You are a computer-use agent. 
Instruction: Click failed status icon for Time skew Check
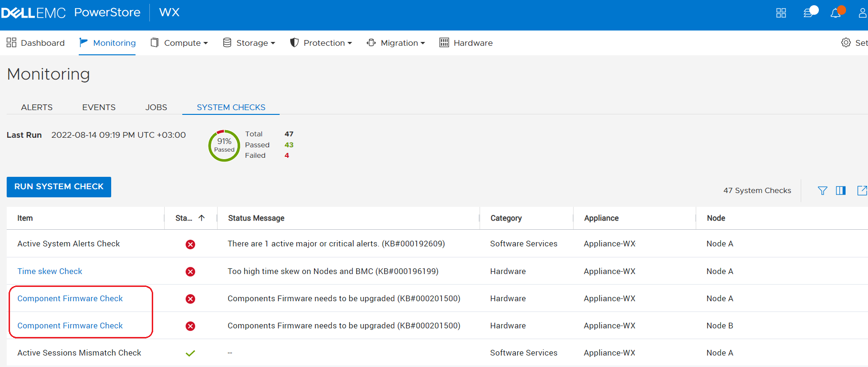190,272
